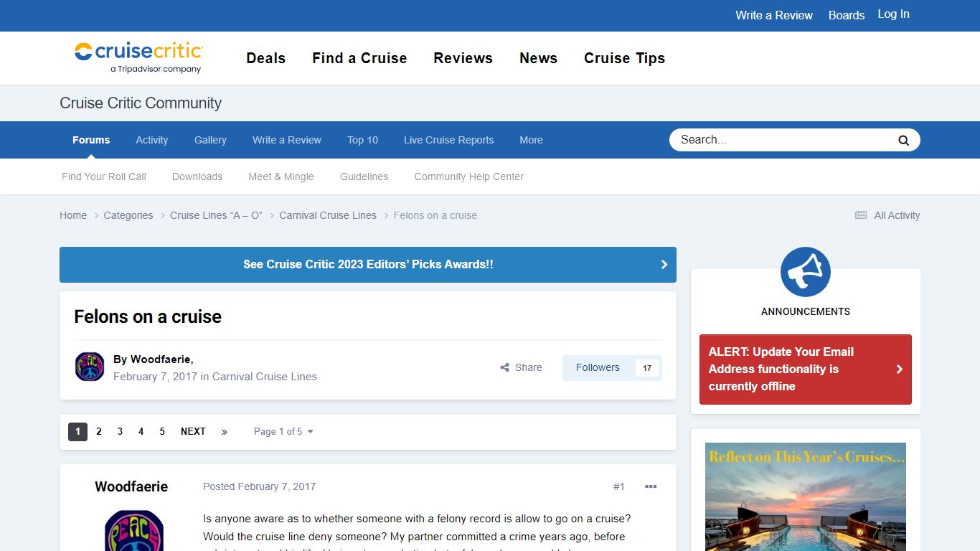
Task: Click the email alert message text
Action: [x=781, y=369]
